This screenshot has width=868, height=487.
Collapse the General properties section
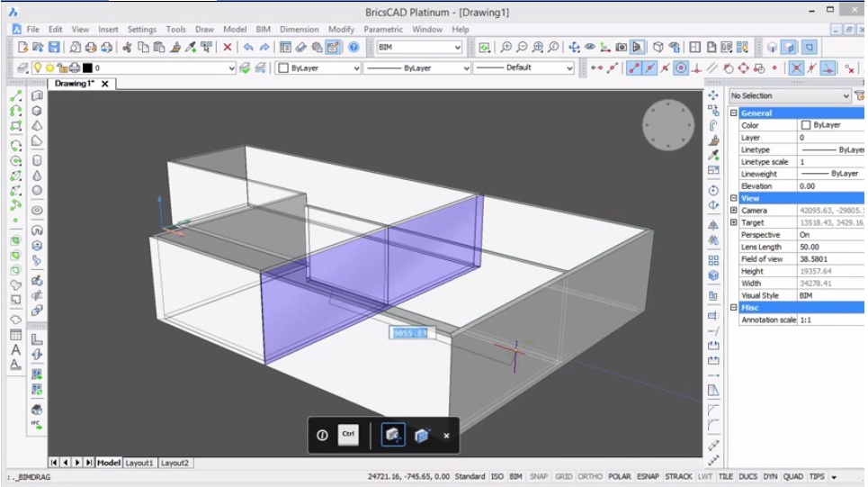[733, 113]
